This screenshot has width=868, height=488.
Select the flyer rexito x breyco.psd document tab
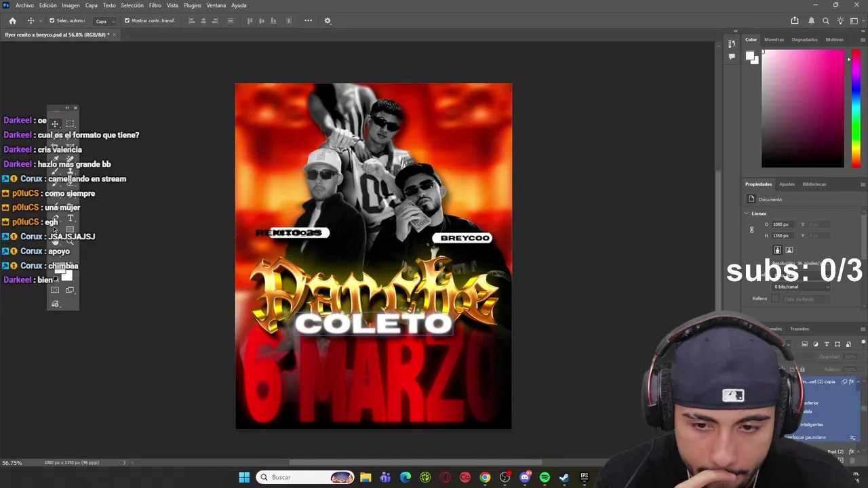tap(56, 35)
